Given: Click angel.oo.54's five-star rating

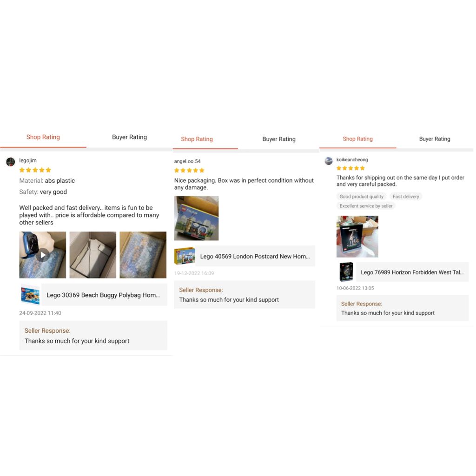Looking at the screenshot, I should click(190, 170).
